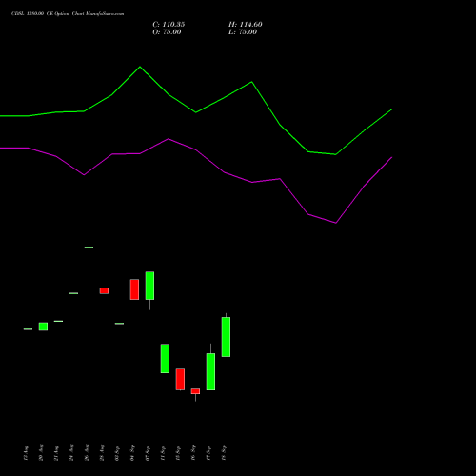Image resolution: width=476 pixels, height=476 pixels.
Task: Click the highest peak of the green line
Action: (x=140, y=67)
